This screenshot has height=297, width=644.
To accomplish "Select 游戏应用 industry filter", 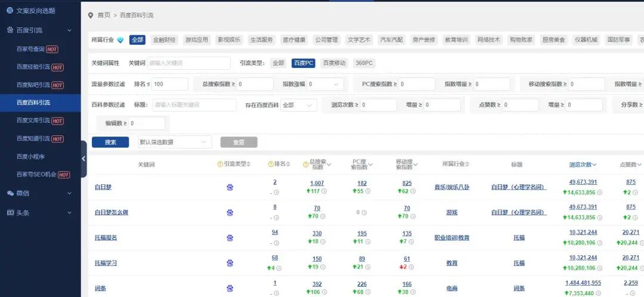I will click(197, 40).
